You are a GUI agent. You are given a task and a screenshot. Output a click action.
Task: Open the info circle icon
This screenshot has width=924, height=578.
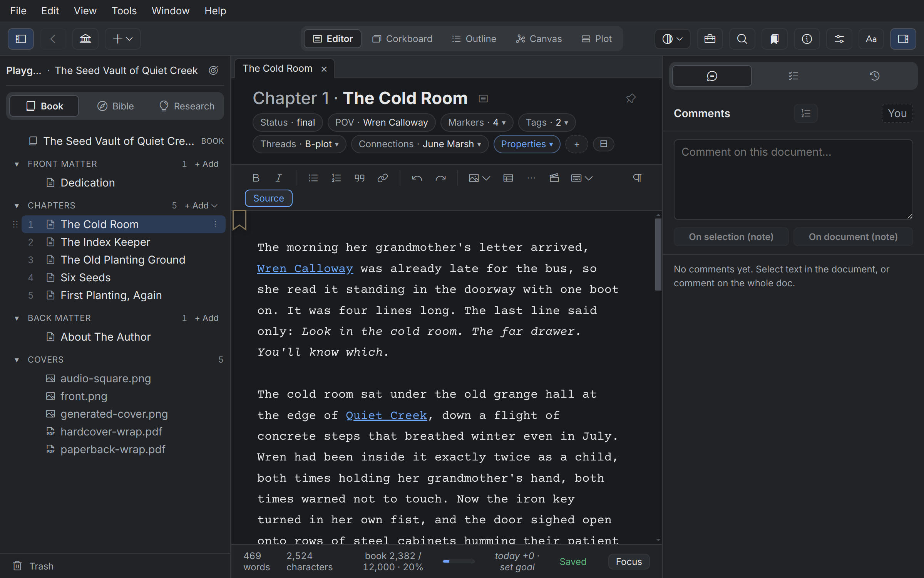[x=807, y=39]
